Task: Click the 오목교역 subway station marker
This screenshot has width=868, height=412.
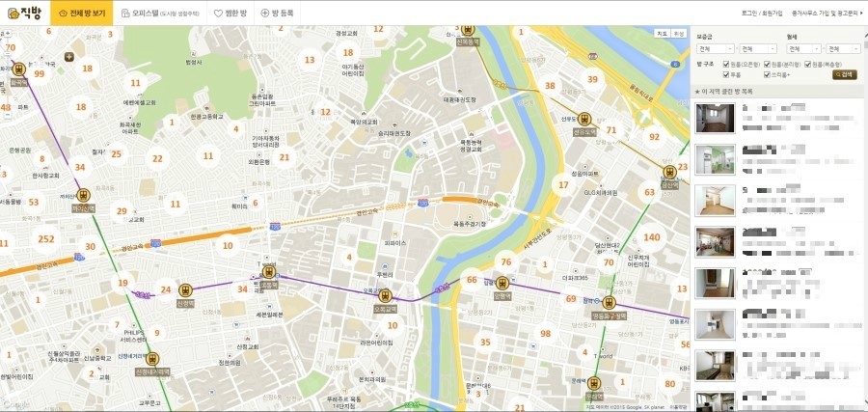Action: (x=385, y=295)
